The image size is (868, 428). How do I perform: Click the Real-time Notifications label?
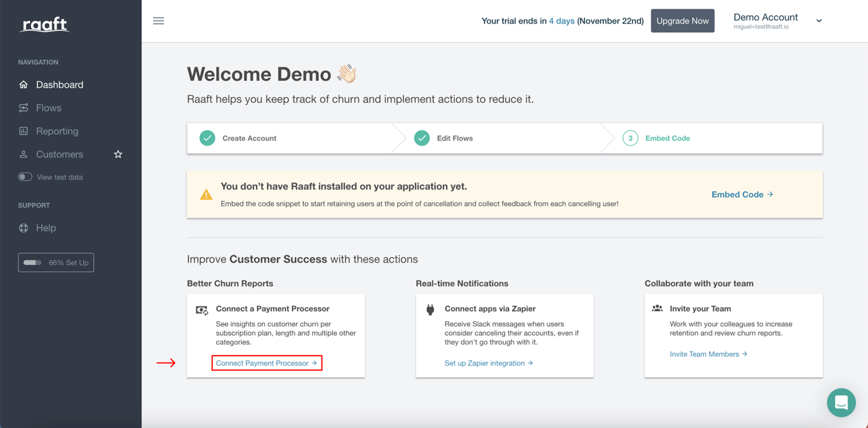(462, 284)
